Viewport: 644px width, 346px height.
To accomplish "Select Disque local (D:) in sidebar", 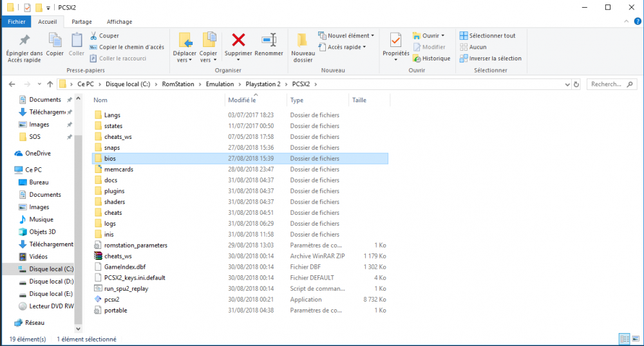I will [46, 281].
